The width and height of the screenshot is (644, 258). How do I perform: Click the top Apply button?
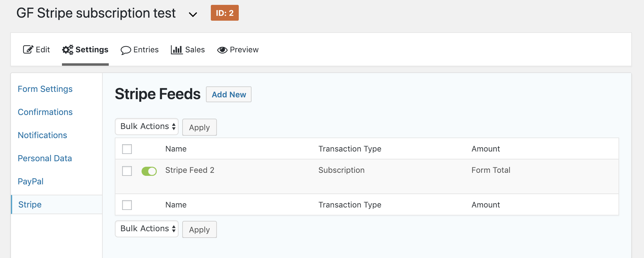point(200,127)
